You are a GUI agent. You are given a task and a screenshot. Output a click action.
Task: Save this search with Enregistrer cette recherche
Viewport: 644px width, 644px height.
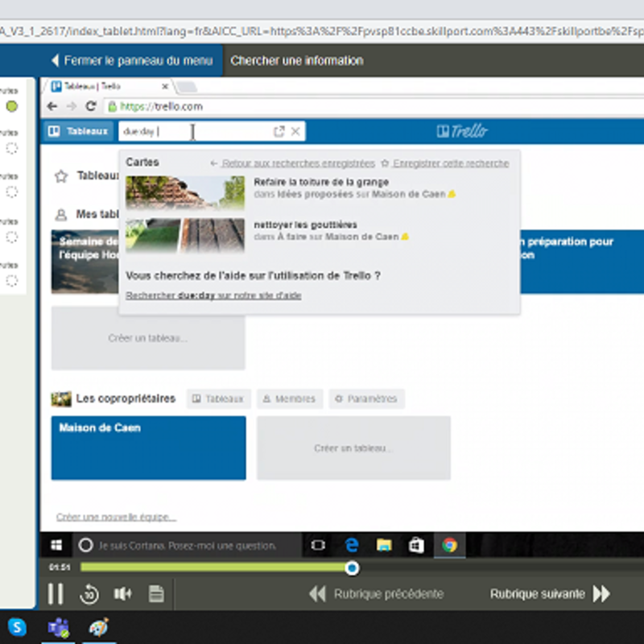(x=445, y=163)
